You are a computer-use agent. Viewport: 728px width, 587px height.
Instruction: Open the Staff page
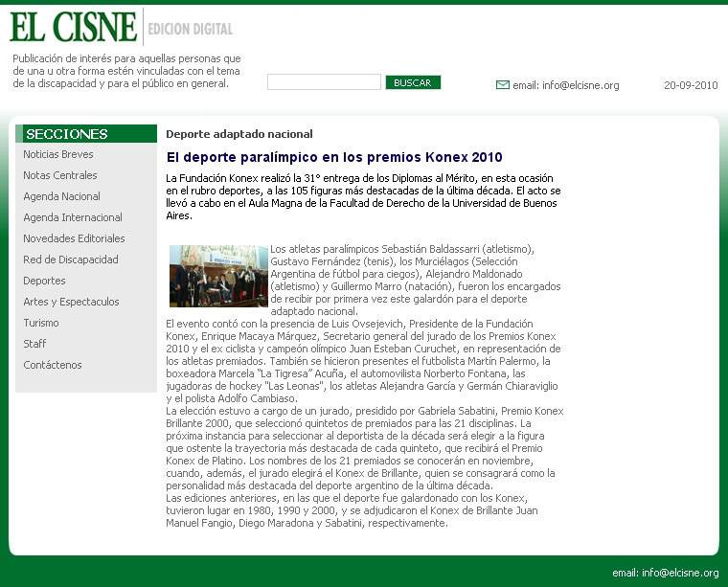coord(34,344)
